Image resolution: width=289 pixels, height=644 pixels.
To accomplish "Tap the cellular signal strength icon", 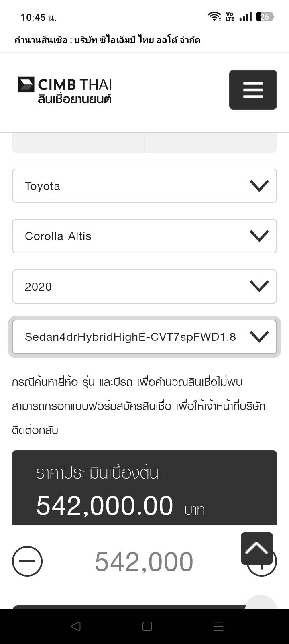I will coord(245,17).
